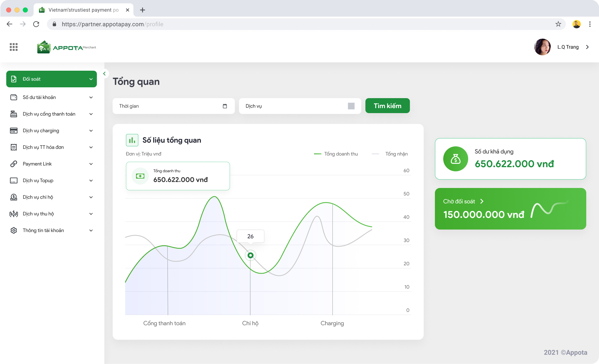Screen dimensions: 599x364
Task: Click the bar chart icon beside Số liệu tổng quan
Action: (x=132, y=140)
